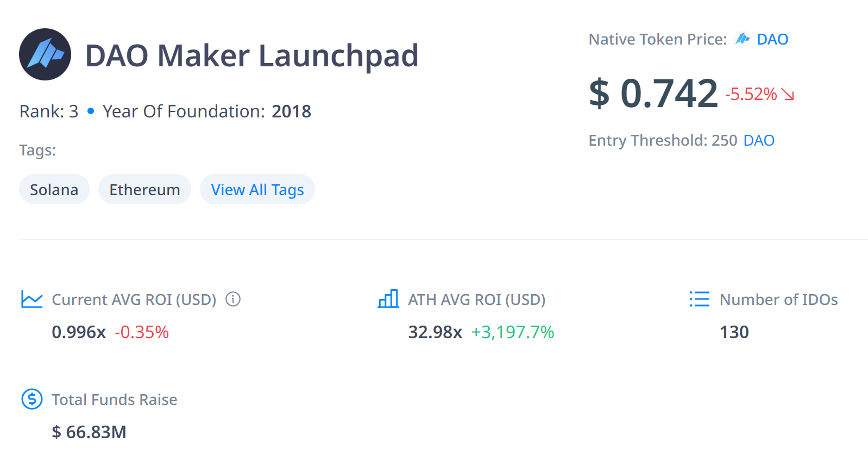The width and height of the screenshot is (868, 474).
Task: Click the Number of IDOs value 130
Action: (x=734, y=332)
